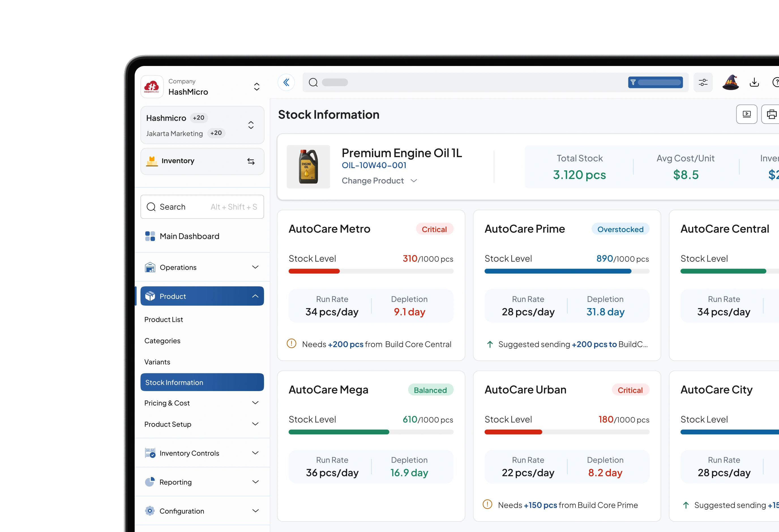This screenshot has width=779, height=532.
Task: Select Stock Information menu item
Action: [x=202, y=382]
